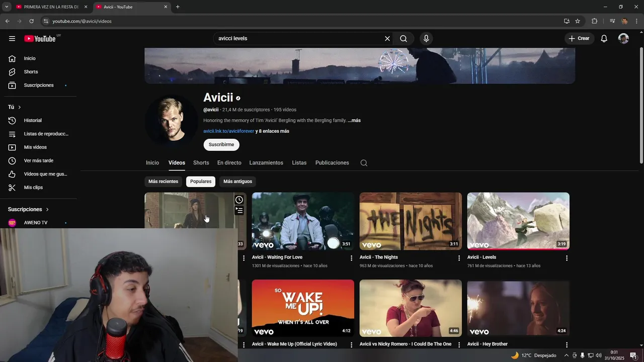The image size is (644, 362).
Task: Open Suscripciones in the sidebar
Action: [38, 85]
